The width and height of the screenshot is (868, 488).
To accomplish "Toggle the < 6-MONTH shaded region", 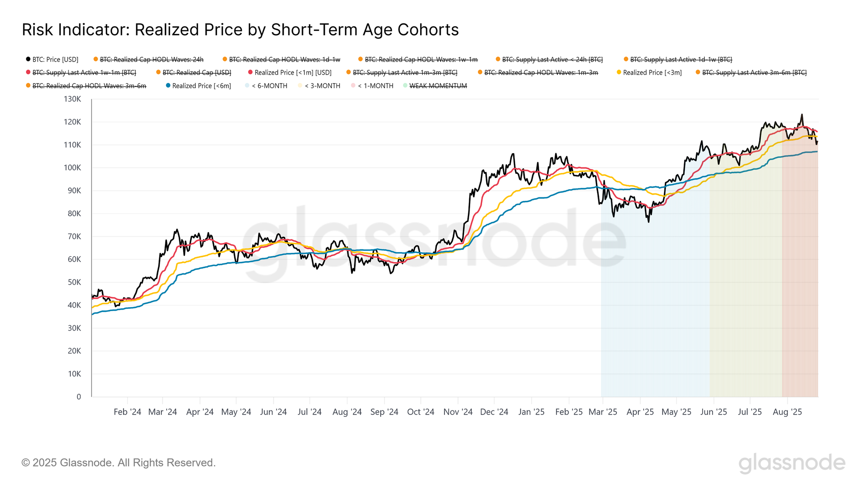I will click(x=266, y=86).
